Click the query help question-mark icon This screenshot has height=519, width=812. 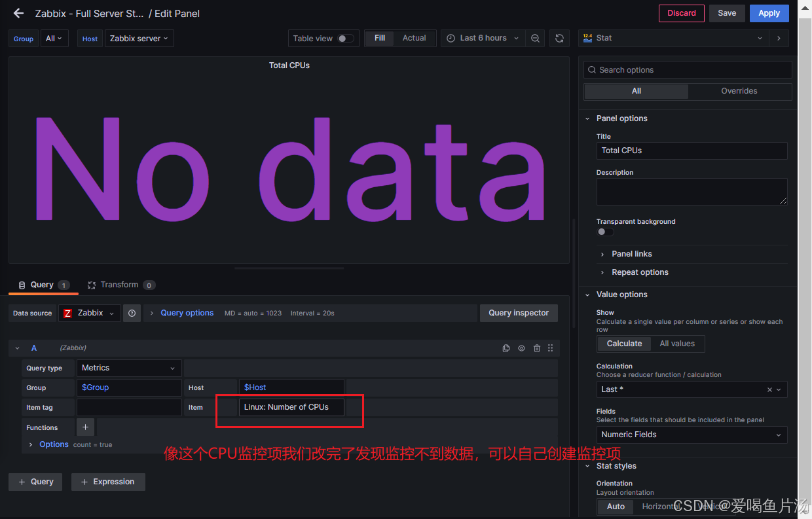point(132,313)
